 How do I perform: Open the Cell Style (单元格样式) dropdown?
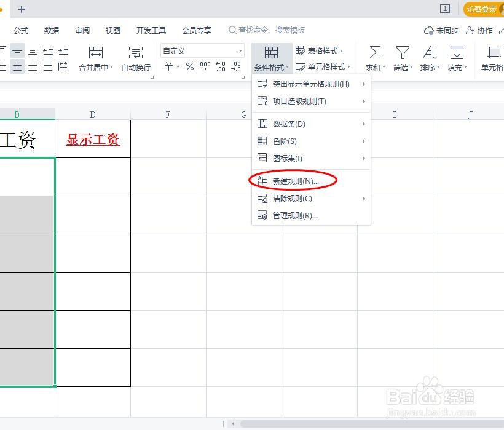click(323, 66)
